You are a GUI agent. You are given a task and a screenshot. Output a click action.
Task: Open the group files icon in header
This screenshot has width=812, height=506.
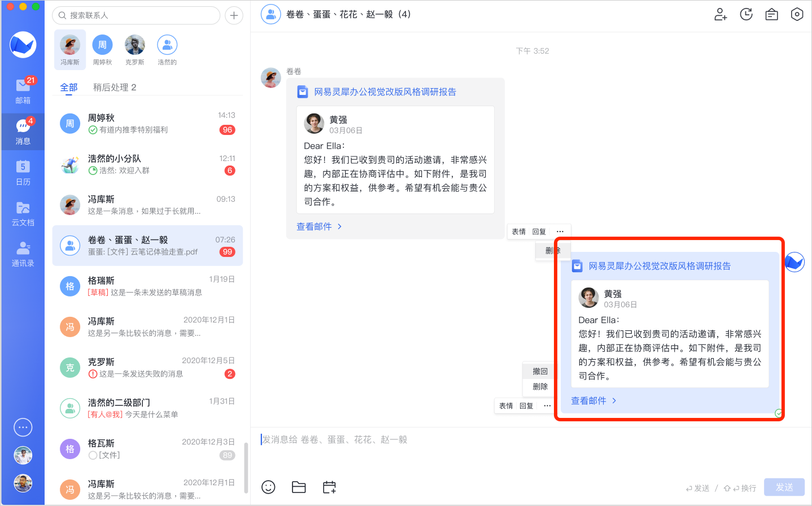click(x=771, y=14)
